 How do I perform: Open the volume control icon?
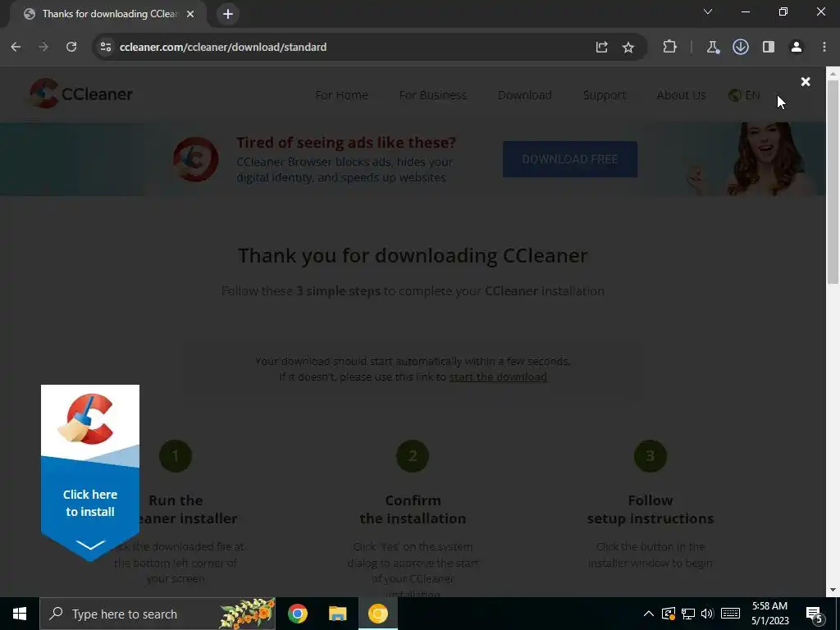pos(707,614)
